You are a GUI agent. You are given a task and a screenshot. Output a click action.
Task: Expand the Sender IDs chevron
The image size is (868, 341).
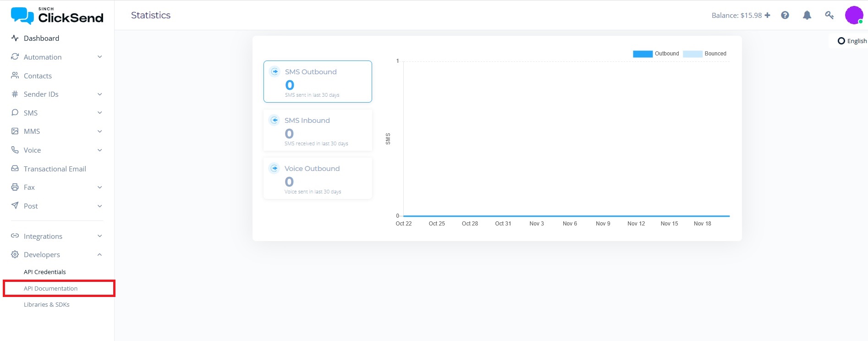[x=99, y=94]
